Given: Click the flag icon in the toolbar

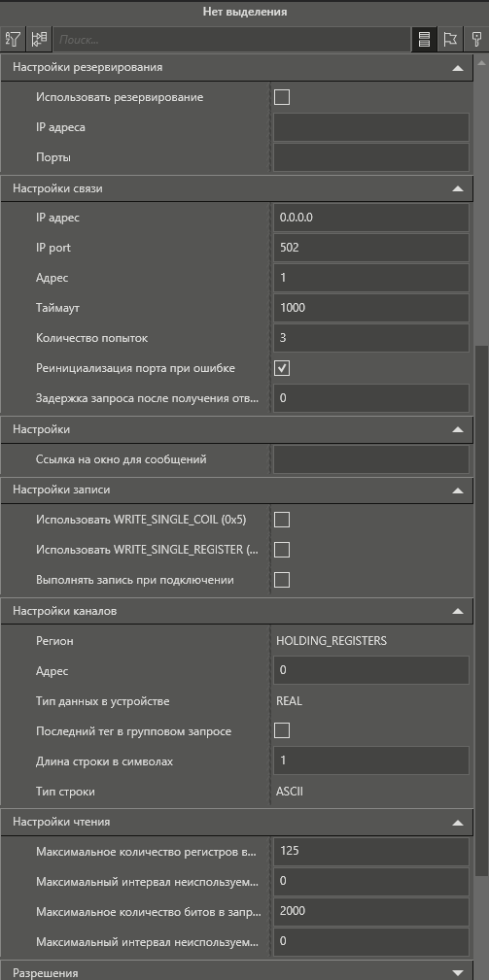Looking at the screenshot, I should (x=450, y=40).
